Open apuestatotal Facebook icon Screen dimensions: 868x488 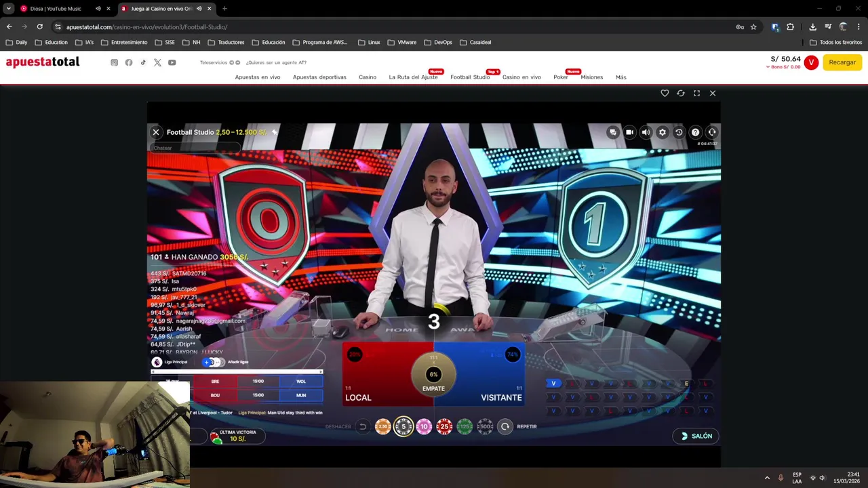[x=129, y=62]
